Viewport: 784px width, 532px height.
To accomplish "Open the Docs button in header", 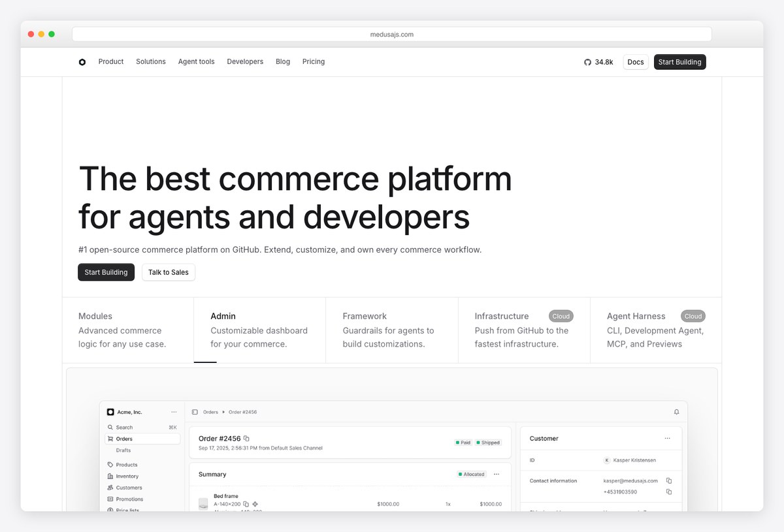I will [636, 62].
